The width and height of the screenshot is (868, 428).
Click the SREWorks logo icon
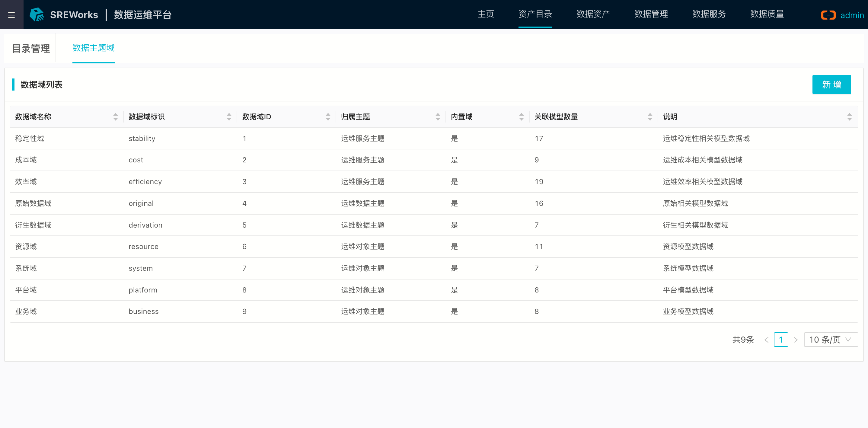point(37,14)
